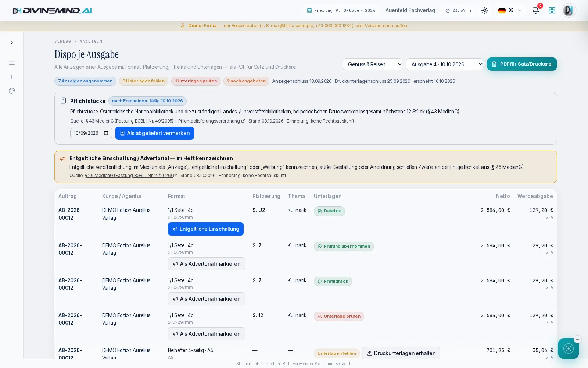This screenshot has width=588, height=368.
Task: Click the 701,25 € net amount
Action: [x=498, y=350]
